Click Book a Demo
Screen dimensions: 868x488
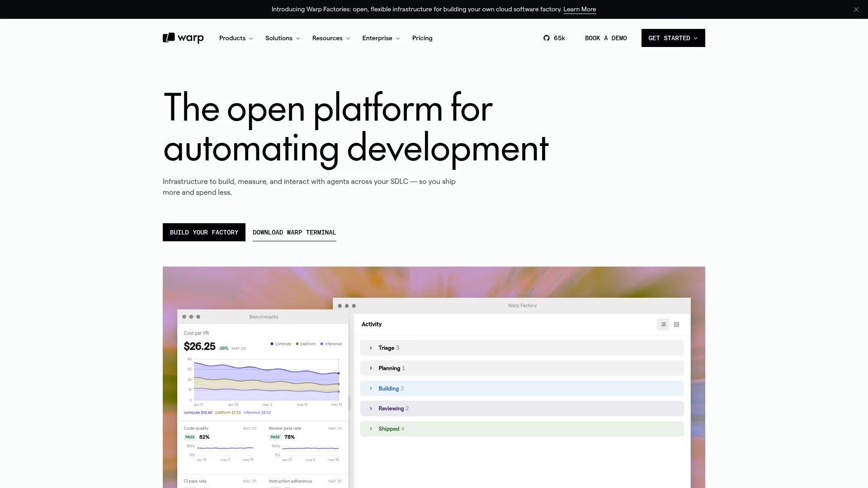[606, 38]
